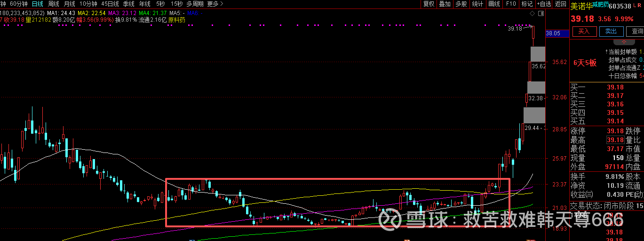Viewport: 644px width, 241px height.
Task: Switch to 年线 yearly chart
Action: click(x=145, y=4)
